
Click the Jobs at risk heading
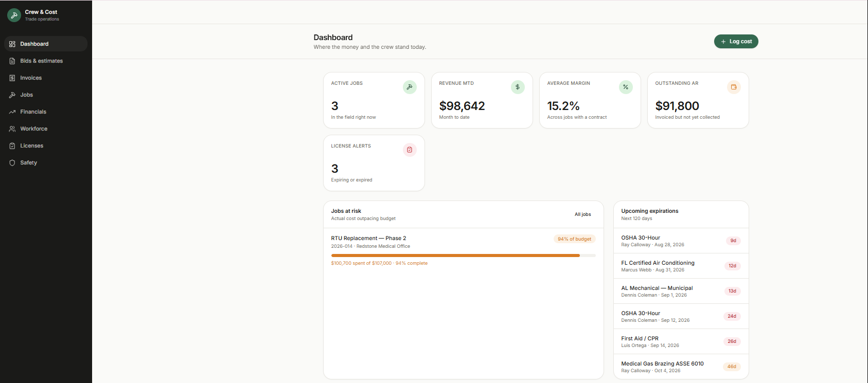pyautogui.click(x=346, y=211)
